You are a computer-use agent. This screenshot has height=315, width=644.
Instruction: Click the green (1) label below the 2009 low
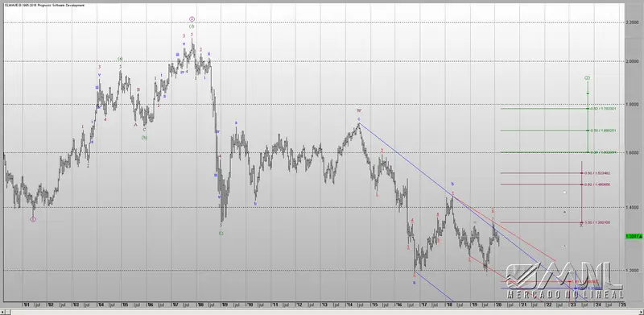(x=221, y=233)
